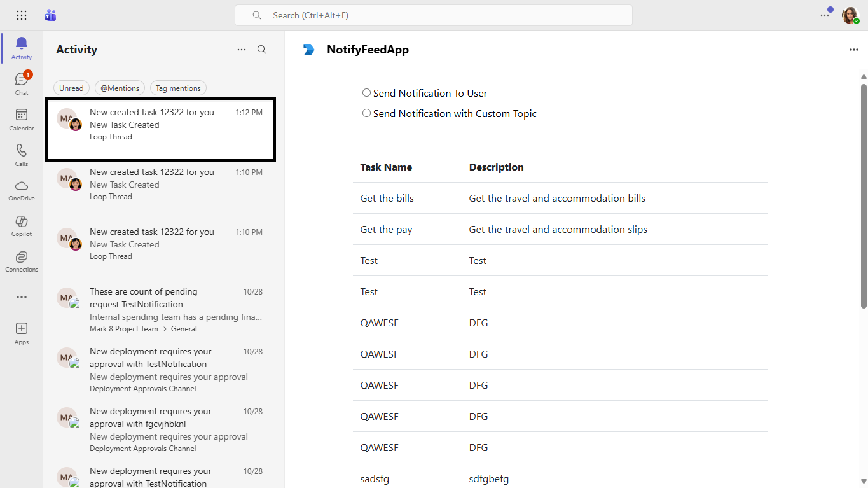868x488 pixels.
Task: Open the pending request TestNotification activity item
Action: click(x=160, y=310)
